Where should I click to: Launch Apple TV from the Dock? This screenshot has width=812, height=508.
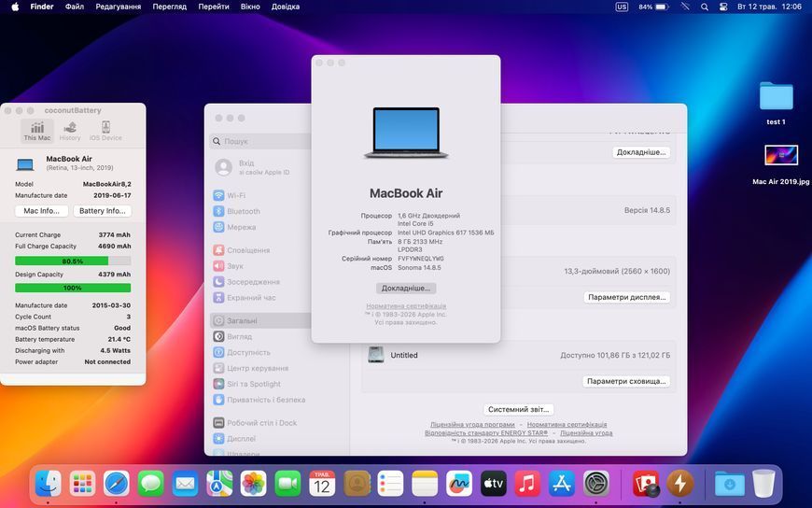coord(493,484)
